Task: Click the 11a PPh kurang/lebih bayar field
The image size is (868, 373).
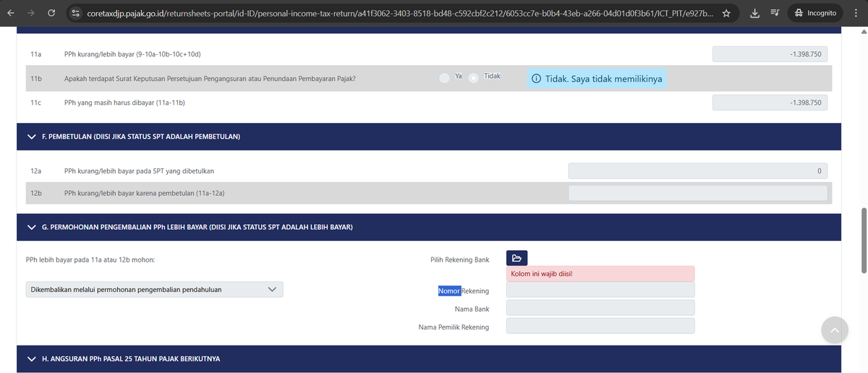Action: [770, 54]
